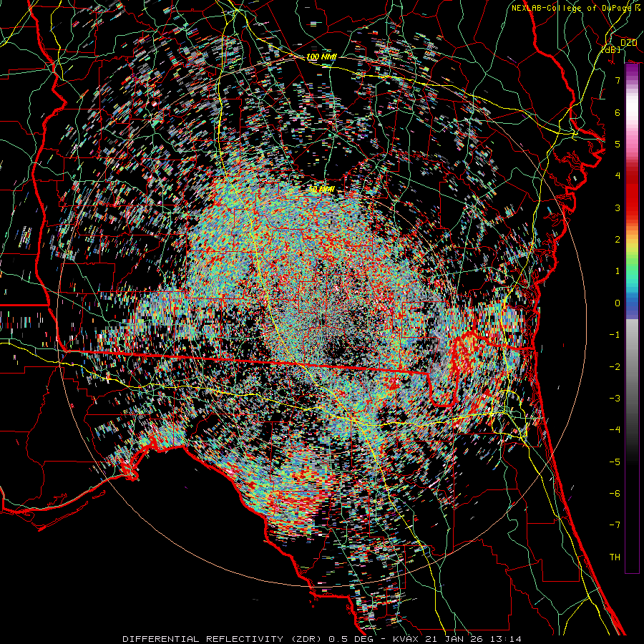Click the 21 JAN 26 date text
The height and width of the screenshot is (644, 644).
(453, 639)
